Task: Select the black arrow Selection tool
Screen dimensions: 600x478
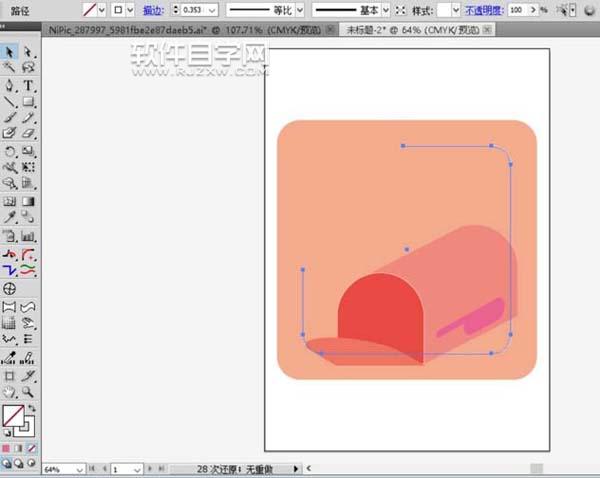Action: click(x=9, y=52)
